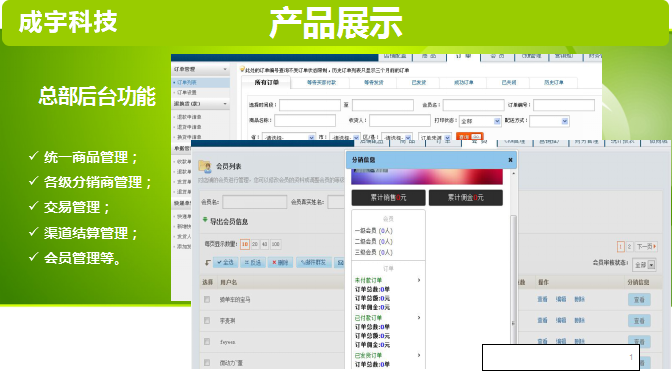
Task: Click 查看 link in first member row
Action: [542, 300]
